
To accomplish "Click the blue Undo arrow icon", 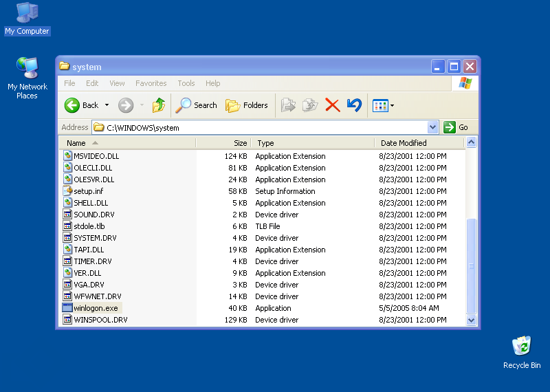I will tap(354, 105).
